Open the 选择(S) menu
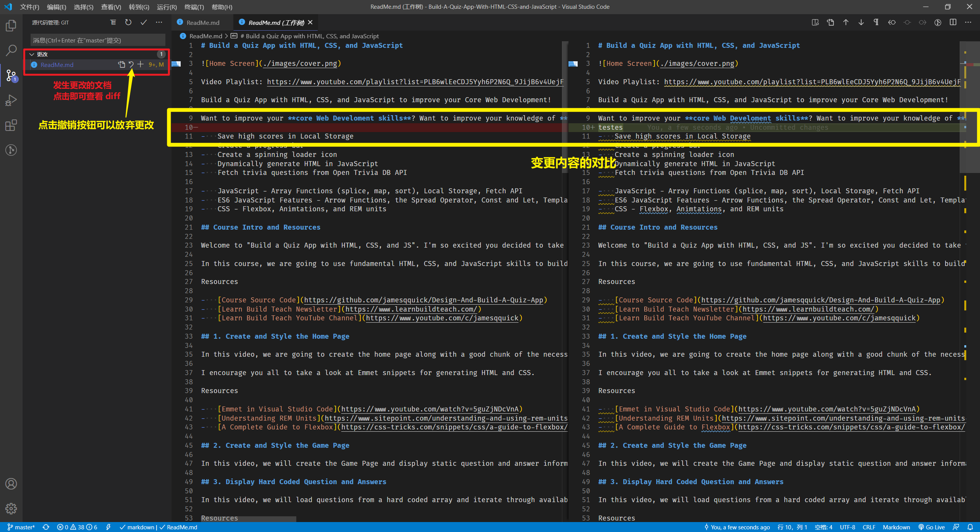The height and width of the screenshot is (532, 980). tap(83, 7)
